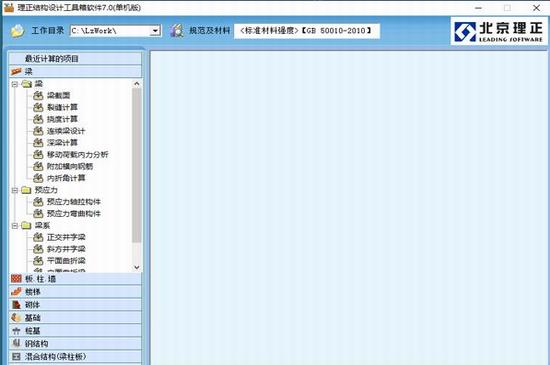Viewport: 550px width, 365px height.
Task: Open the working directory dropdown arrow
Action: click(155, 31)
